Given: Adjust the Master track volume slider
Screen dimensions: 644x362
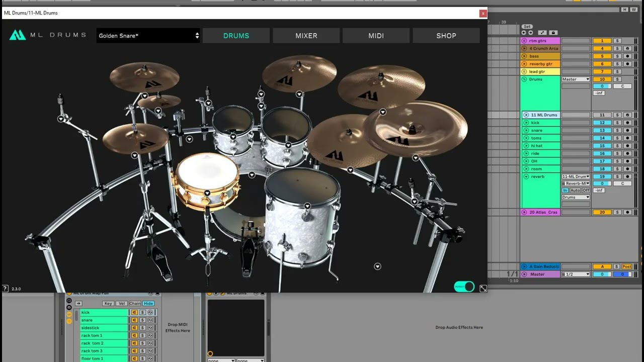Looking at the screenshot, I should click(602, 275).
